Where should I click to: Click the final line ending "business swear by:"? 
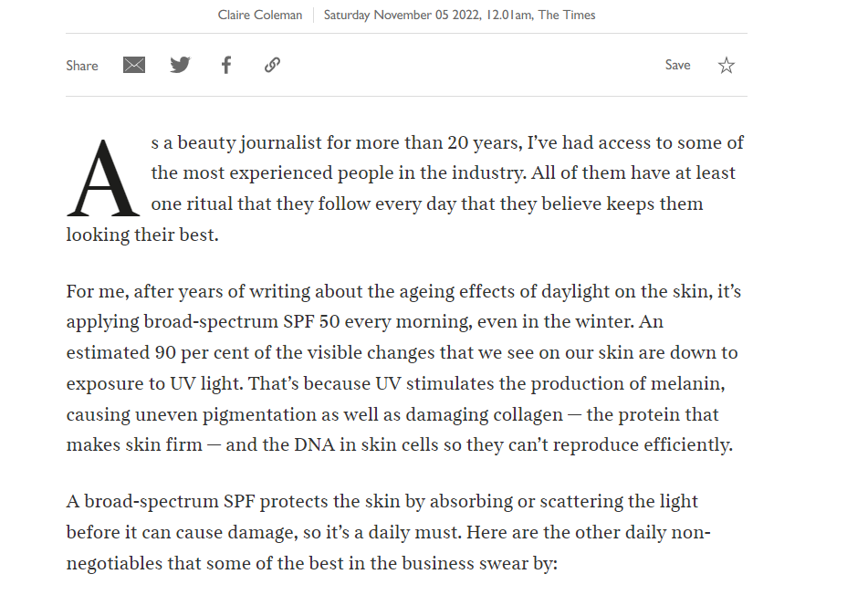311,563
